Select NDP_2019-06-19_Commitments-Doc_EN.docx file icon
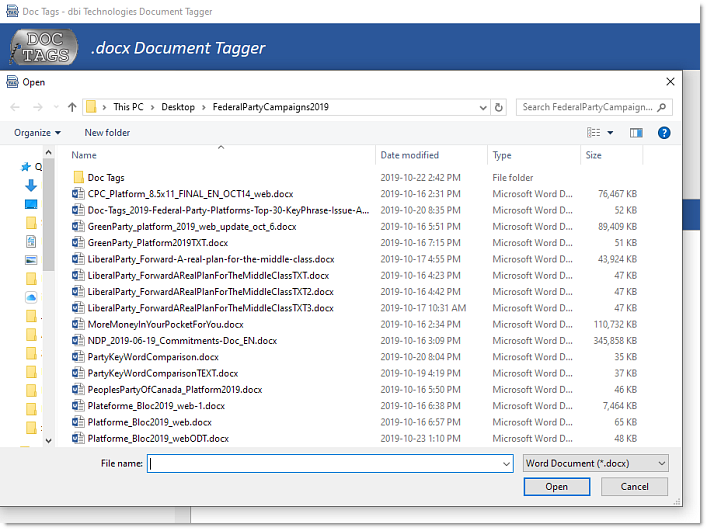This screenshot has width=706, height=529. 78,340
